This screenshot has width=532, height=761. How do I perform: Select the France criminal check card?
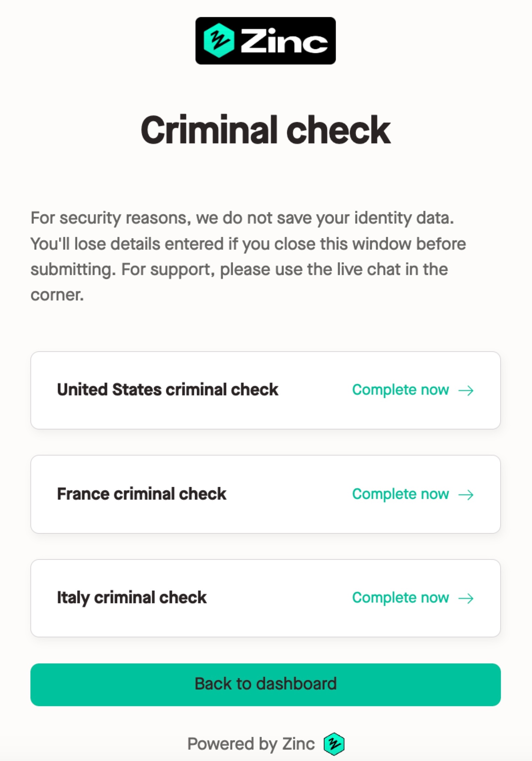click(x=266, y=494)
